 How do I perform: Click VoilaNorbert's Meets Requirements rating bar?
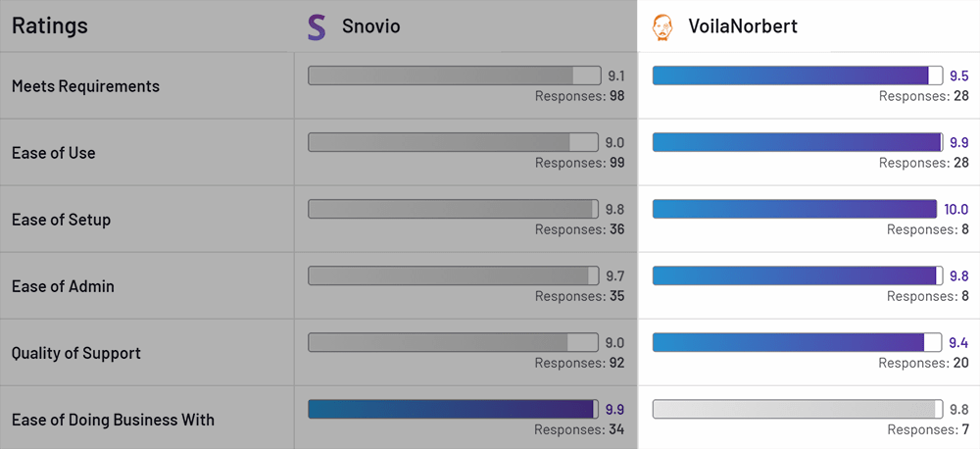pos(798,75)
